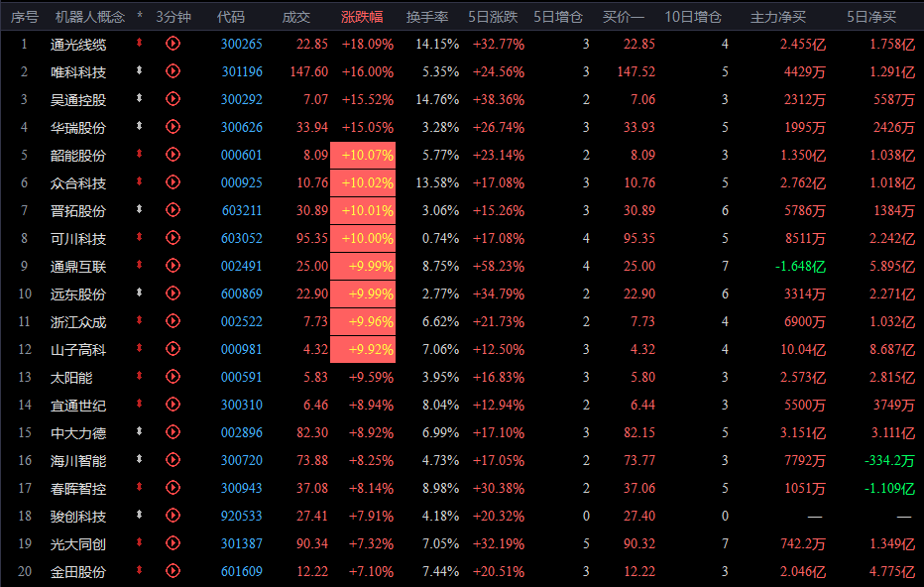Open 3-minute chart icon for 远东股份

click(173, 293)
